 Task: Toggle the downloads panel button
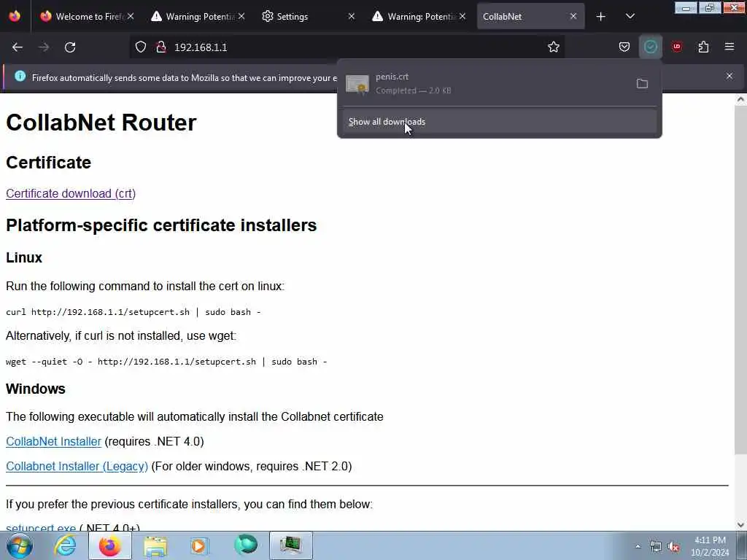coord(650,47)
